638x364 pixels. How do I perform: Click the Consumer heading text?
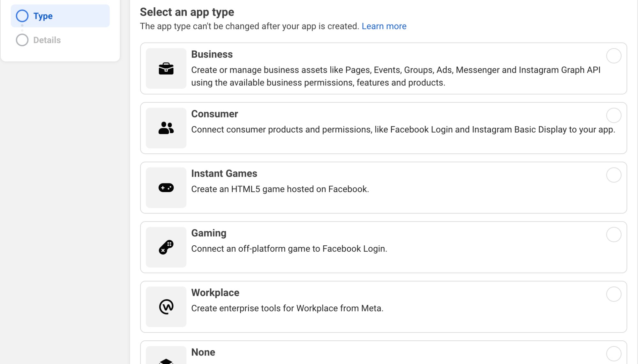214,114
